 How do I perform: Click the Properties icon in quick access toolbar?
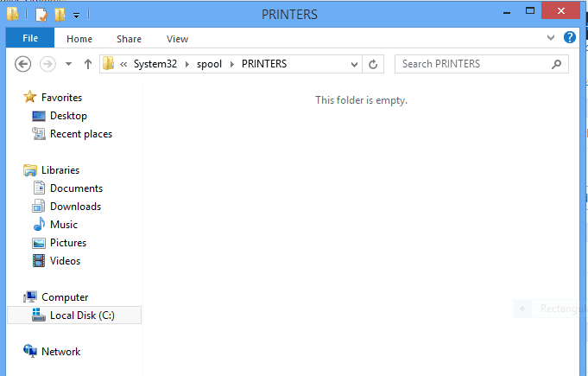[41, 15]
